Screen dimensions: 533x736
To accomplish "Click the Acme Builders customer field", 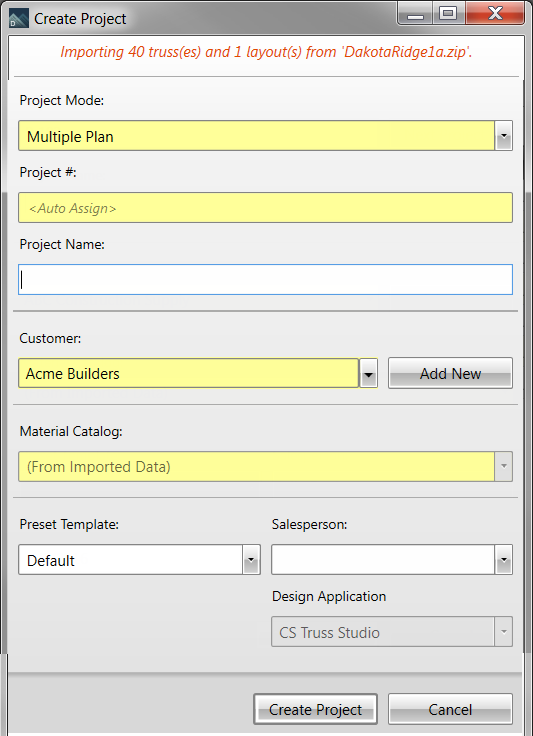I will [189, 374].
